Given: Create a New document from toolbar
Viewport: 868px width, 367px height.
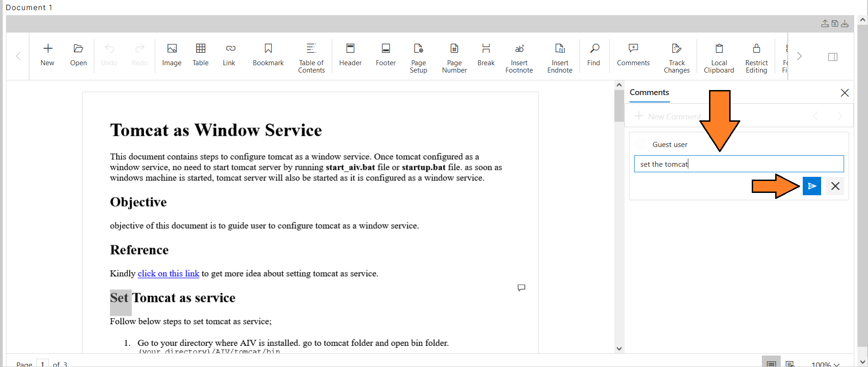Looking at the screenshot, I should tap(47, 55).
